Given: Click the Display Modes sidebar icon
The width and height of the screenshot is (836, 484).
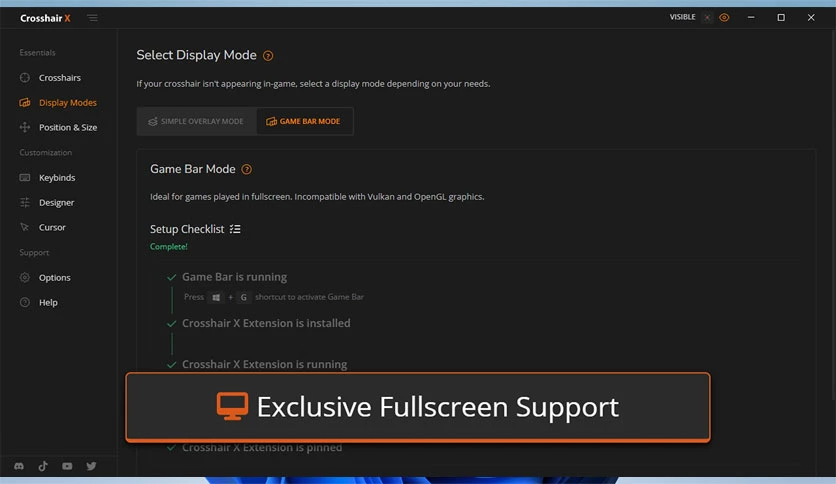Looking at the screenshot, I should click(25, 102).
